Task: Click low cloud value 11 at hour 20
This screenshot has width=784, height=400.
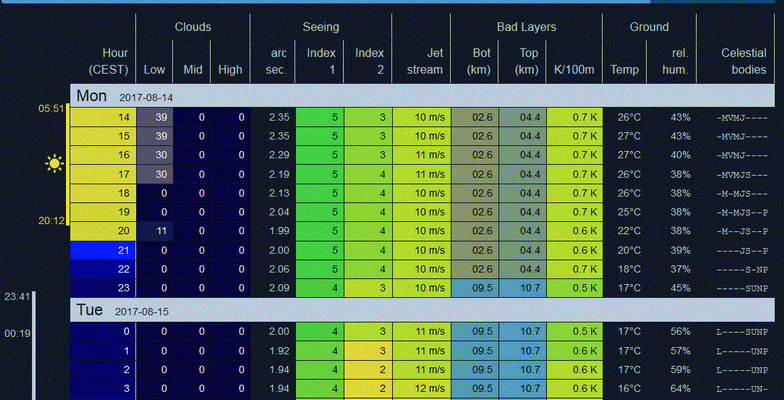Action: (x=155, y=231)
